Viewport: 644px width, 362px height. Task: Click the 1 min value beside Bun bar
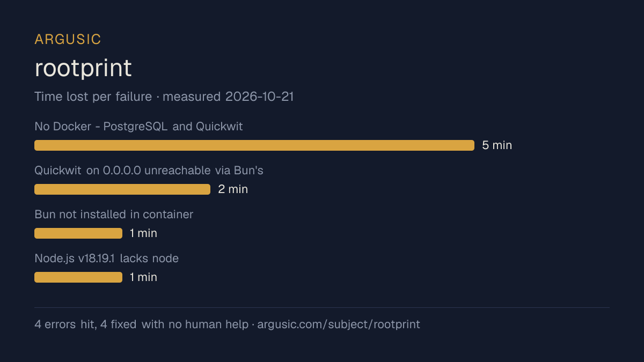143,233
